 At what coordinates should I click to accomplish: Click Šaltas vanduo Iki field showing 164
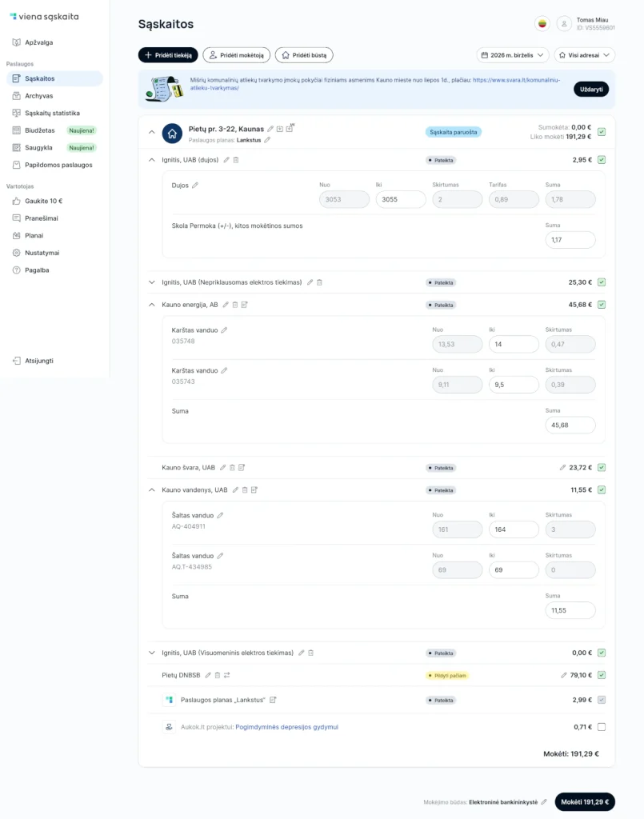514,529
